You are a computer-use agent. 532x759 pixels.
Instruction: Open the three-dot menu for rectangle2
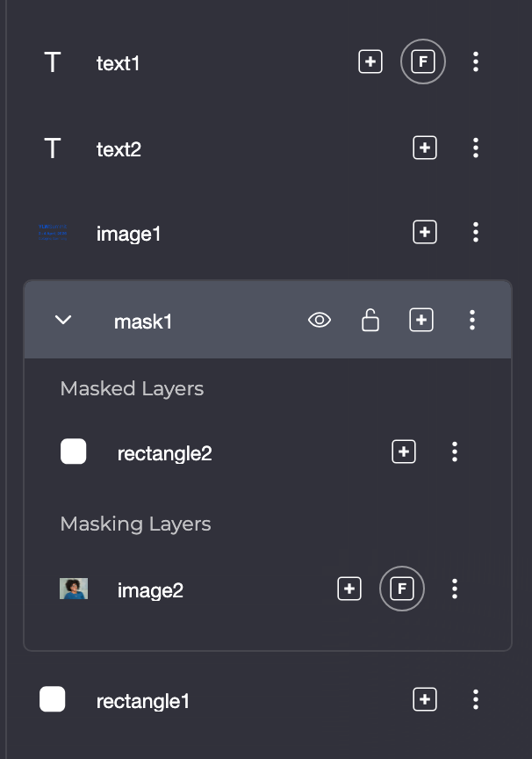(455, 452)
